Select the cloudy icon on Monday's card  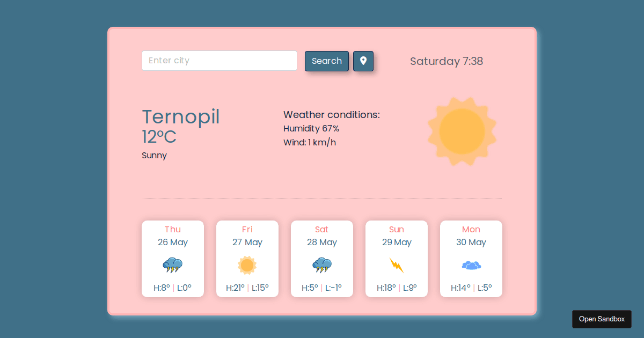coord(471,264)
